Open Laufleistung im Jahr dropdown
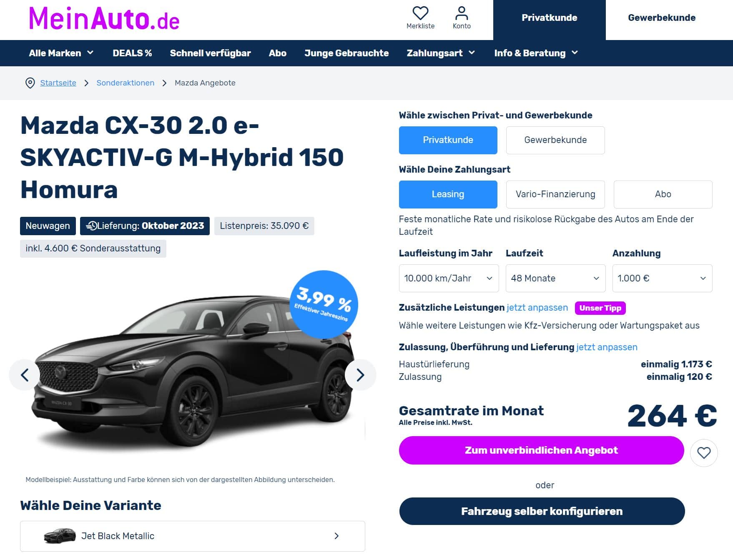This screenshot has height=560, width=733. click(x=449, y=278)
